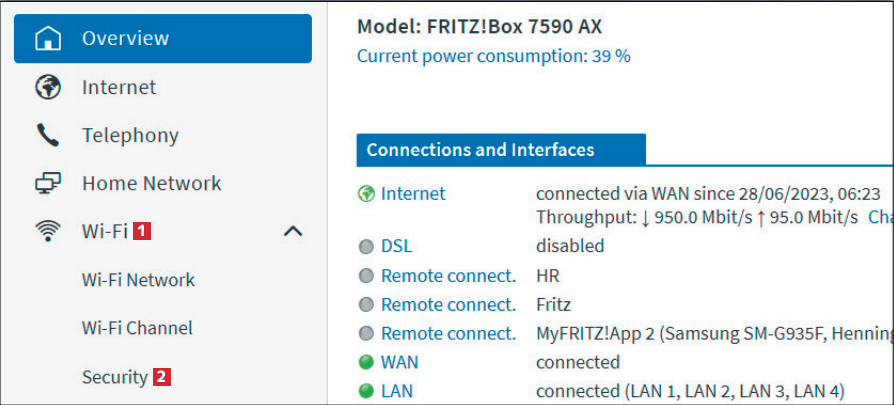The height and width of the screenshot is (405, 894).
Task: Open the Wi-Fi Security submenu item
Action: (115, 377)
